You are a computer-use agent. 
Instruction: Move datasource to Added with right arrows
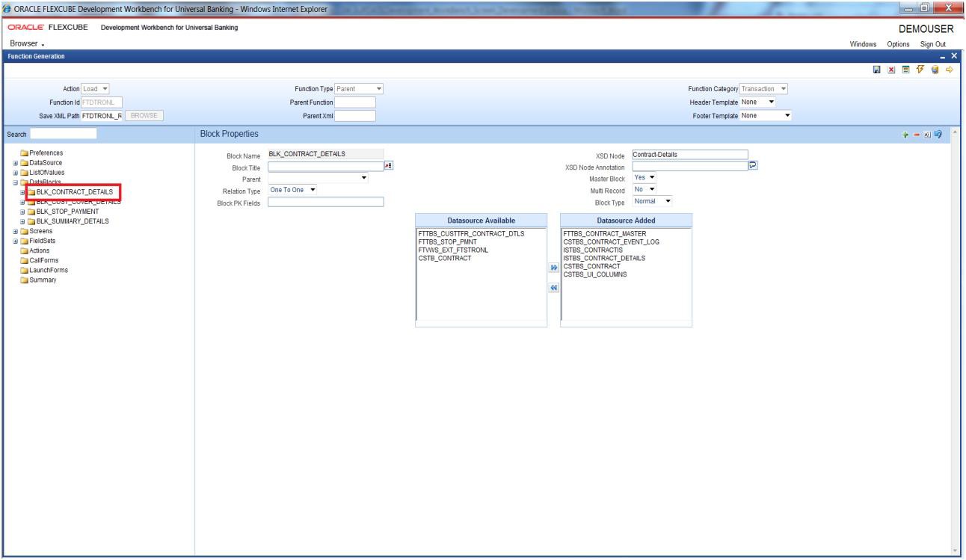click(x=555, y=266)
